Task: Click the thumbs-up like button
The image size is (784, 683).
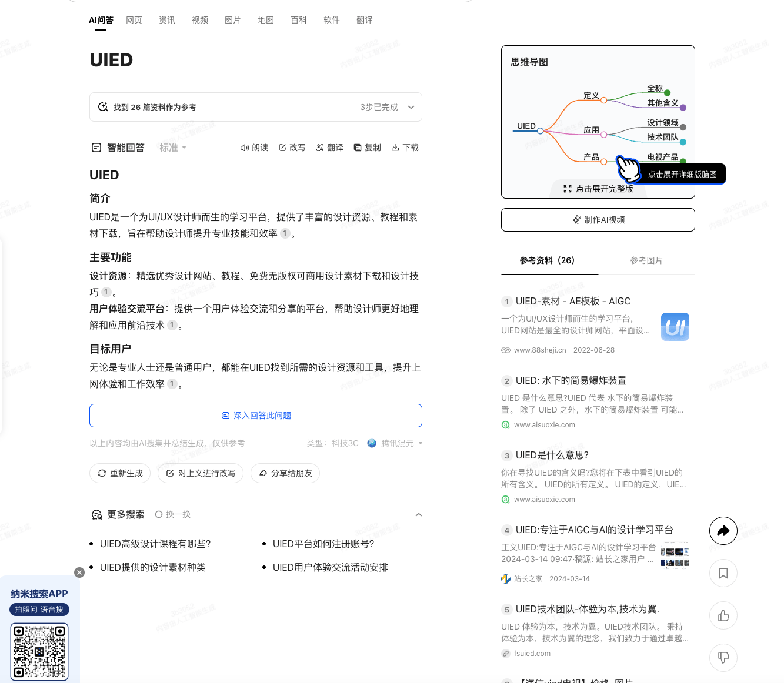Action: tap(723, 615)
